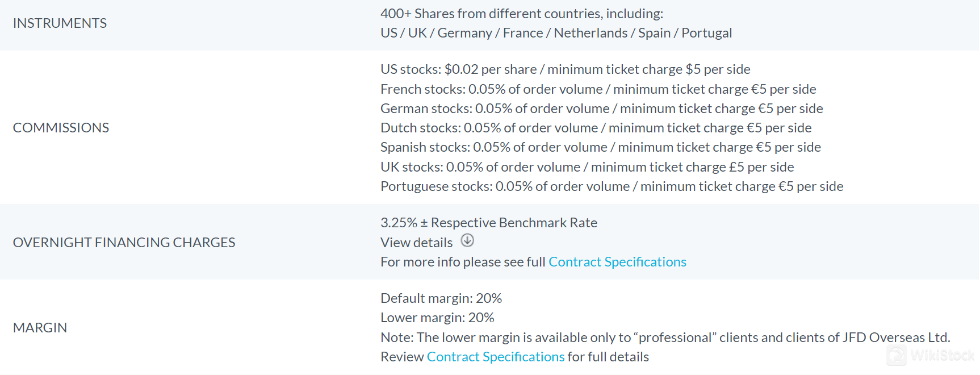This screenshot has height=375, width=980.
Task: Click the US stocks commission line
Action: (565, 69)
